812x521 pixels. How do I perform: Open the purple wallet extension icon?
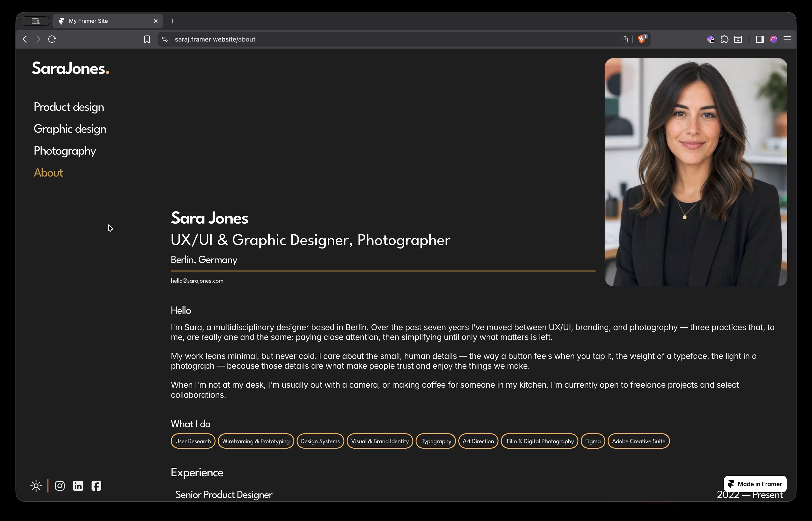(710, 39)
